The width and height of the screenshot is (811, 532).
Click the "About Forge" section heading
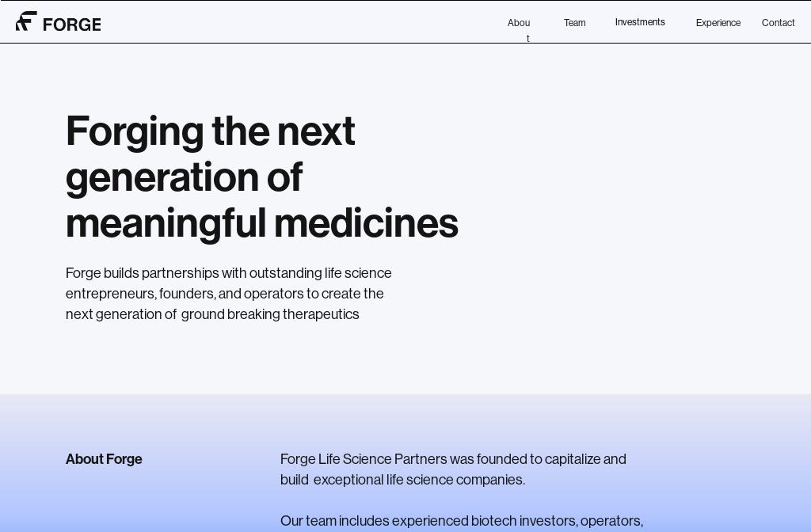(104, 459)
